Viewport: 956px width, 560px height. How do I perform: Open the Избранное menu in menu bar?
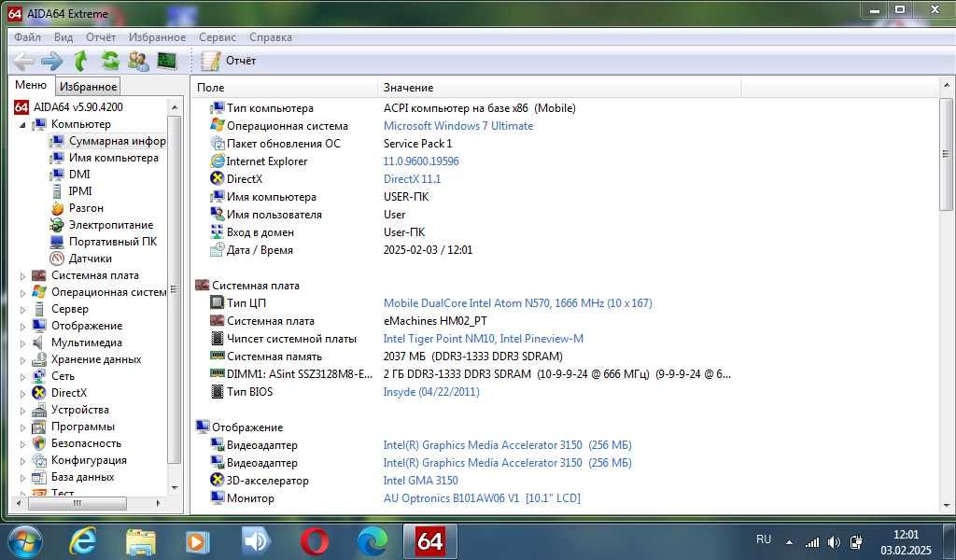[157, 37]
